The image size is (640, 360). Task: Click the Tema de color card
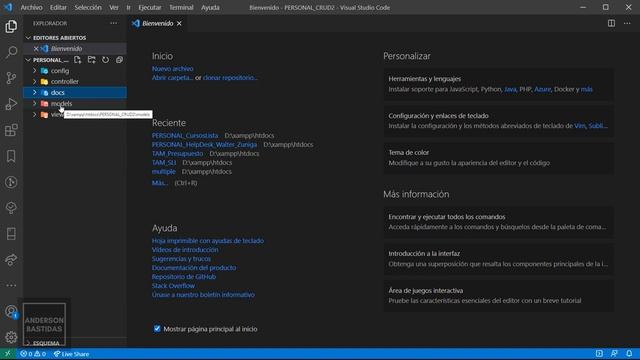tap(498, 158)
